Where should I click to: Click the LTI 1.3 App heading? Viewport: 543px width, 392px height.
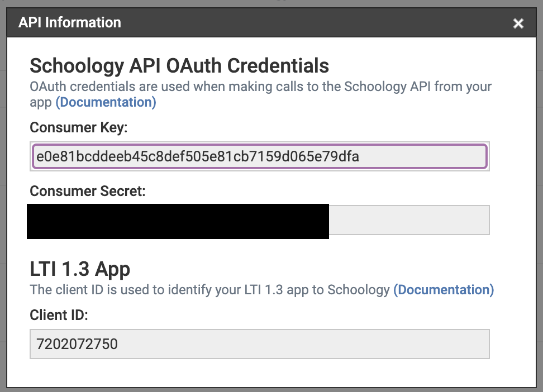pos(80,269)
